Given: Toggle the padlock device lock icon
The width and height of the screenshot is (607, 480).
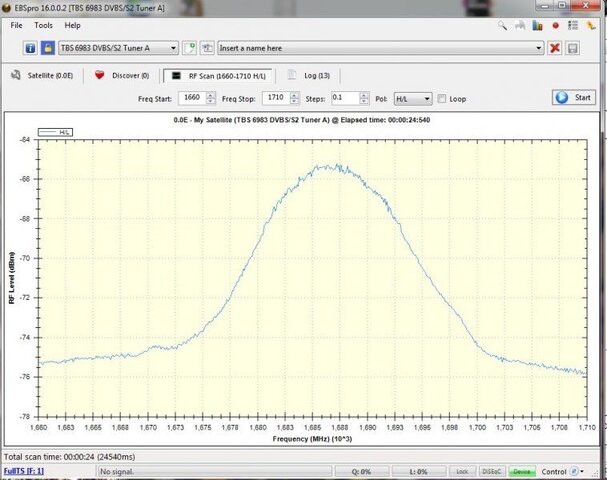Looking at the screenshot, I should (48, 48).
